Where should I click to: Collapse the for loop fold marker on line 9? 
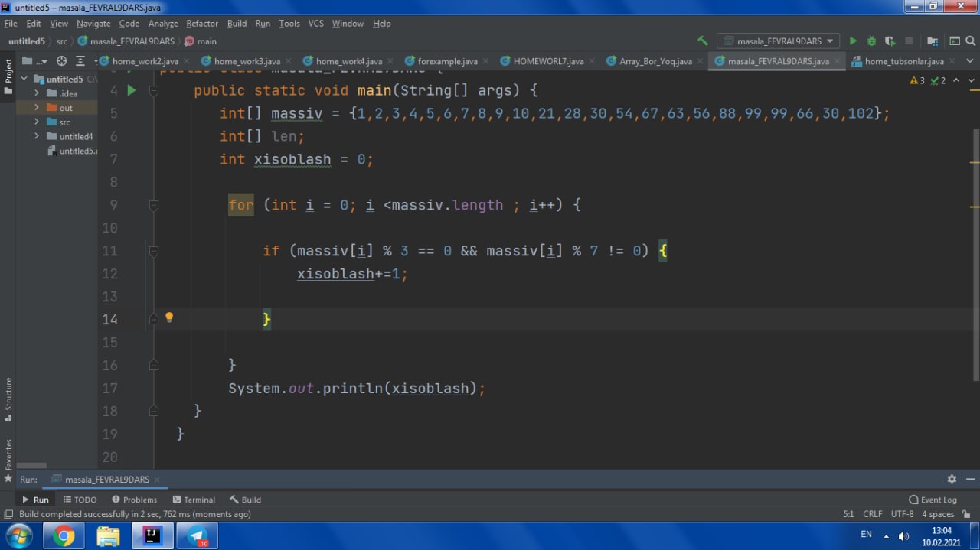point(154,205)
